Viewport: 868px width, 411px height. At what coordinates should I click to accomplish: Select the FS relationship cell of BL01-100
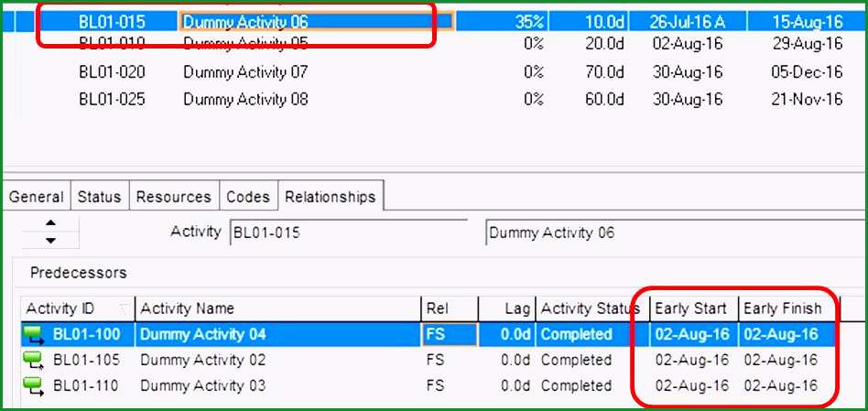click(x=450, y=334)
